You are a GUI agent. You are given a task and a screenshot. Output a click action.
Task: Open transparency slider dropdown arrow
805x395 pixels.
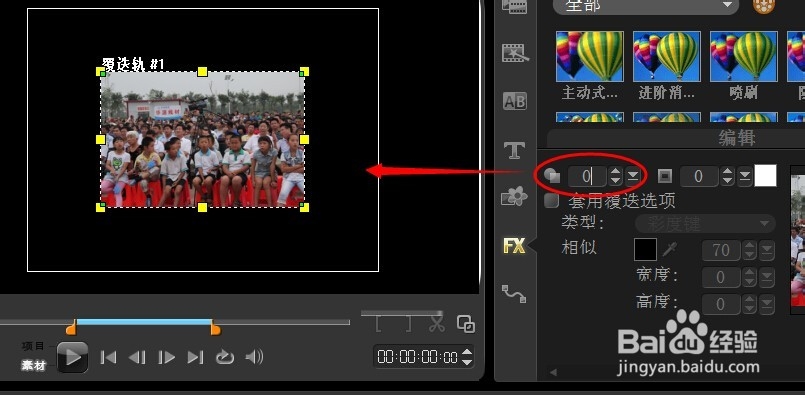633,177
